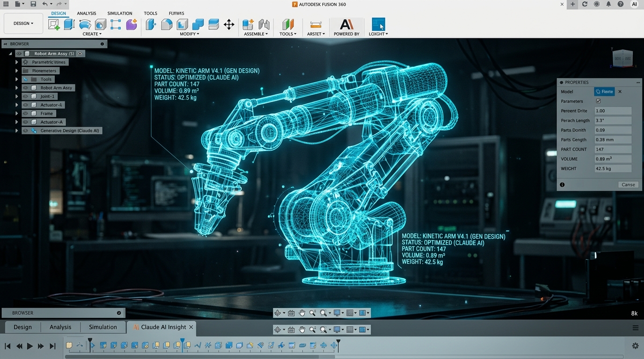Viewport: 644px width, 359px height.
Task: Click the LOXGHT blue select icon
Action: (x=378, y=24)
